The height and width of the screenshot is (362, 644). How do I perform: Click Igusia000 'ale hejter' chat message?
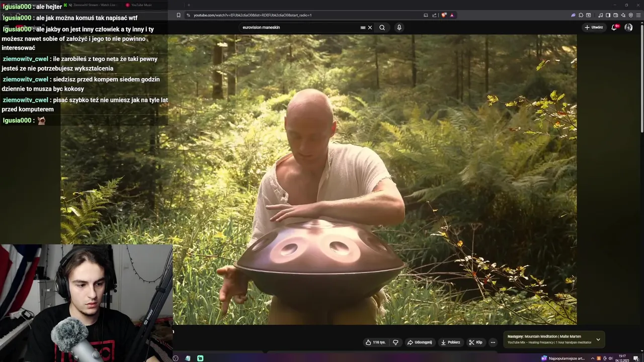point(33,7)
